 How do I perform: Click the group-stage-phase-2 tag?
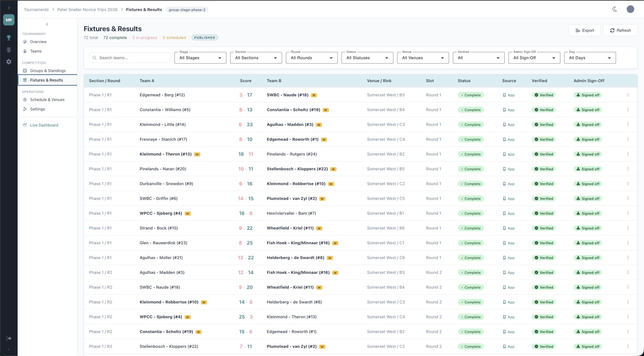click(187, 10)
